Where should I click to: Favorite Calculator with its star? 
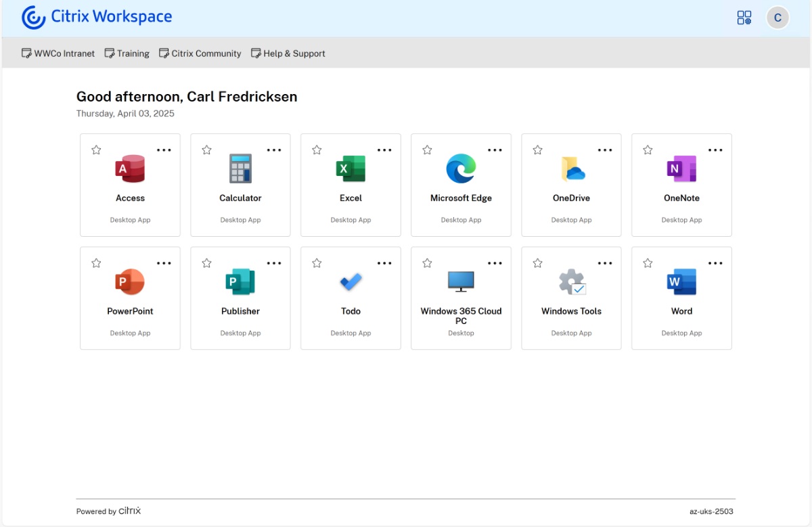click(x=206, y=150)
